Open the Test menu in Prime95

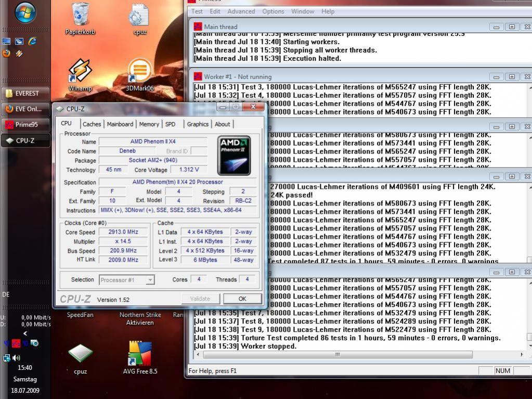click(x=197, y=11)
